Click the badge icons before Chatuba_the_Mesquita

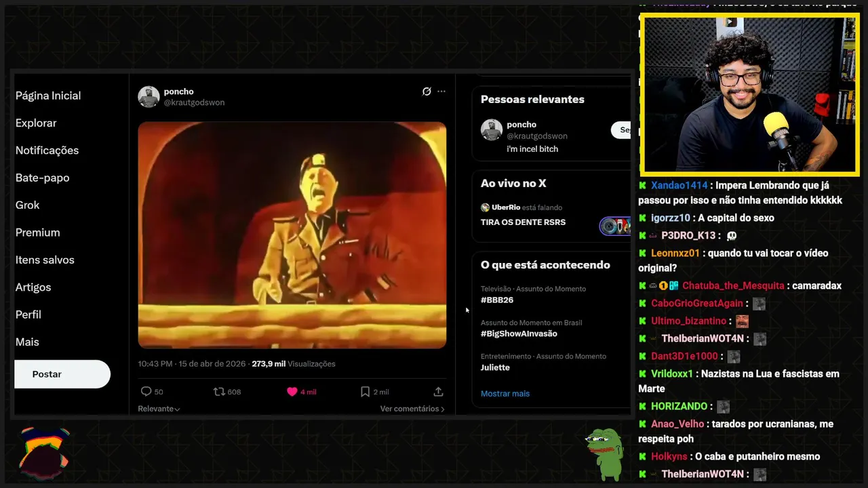click(x=664, y=286)
